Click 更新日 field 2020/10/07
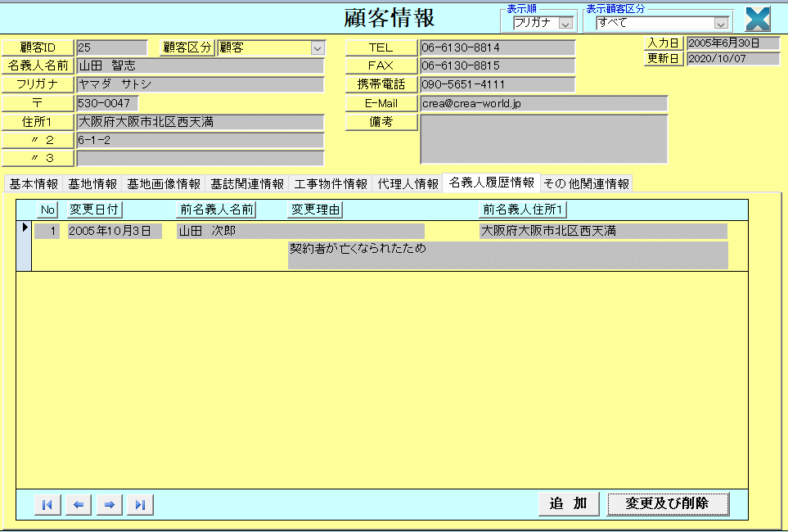 tap(732, 58)
